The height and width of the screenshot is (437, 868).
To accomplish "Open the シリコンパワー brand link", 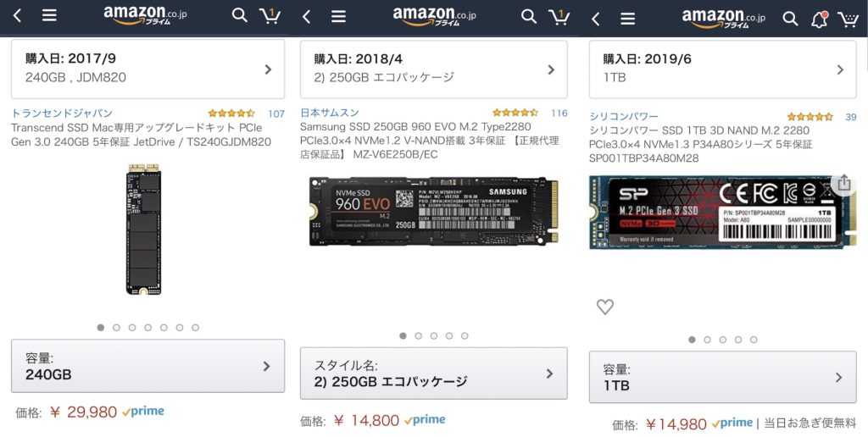I will click(x=624, y=117).
